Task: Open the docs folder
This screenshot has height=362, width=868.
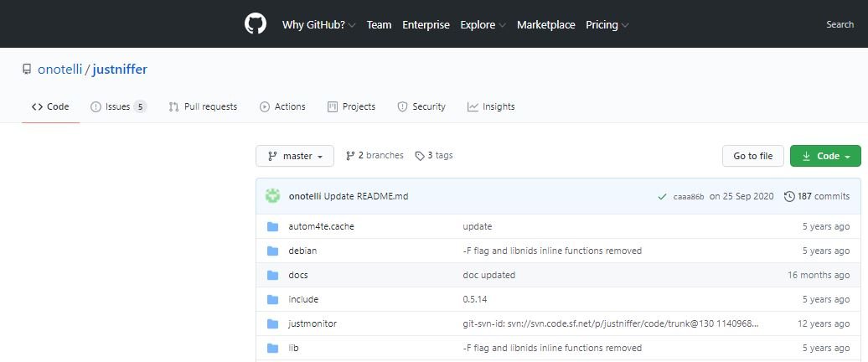Action: pyautogui.click(x=298, y=275)
